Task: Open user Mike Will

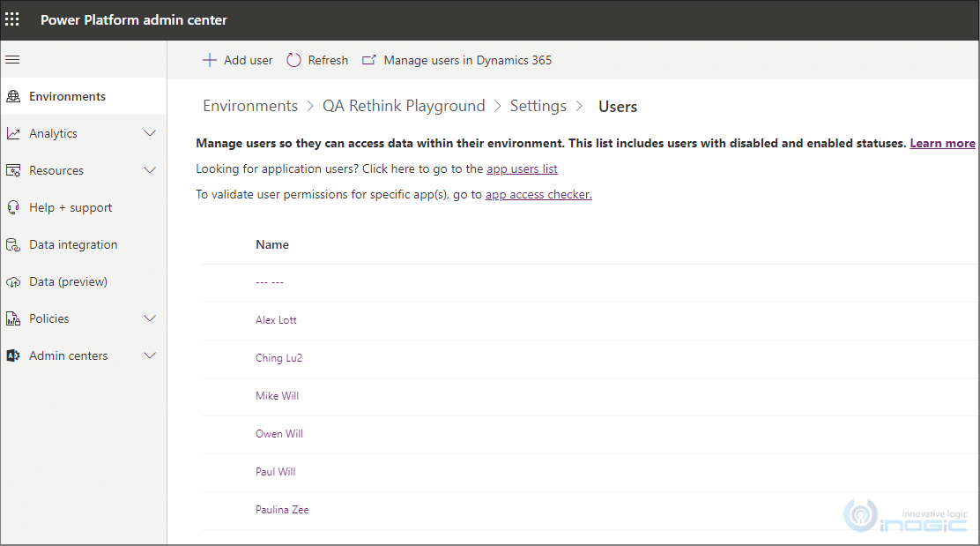Action: point(277,396)
